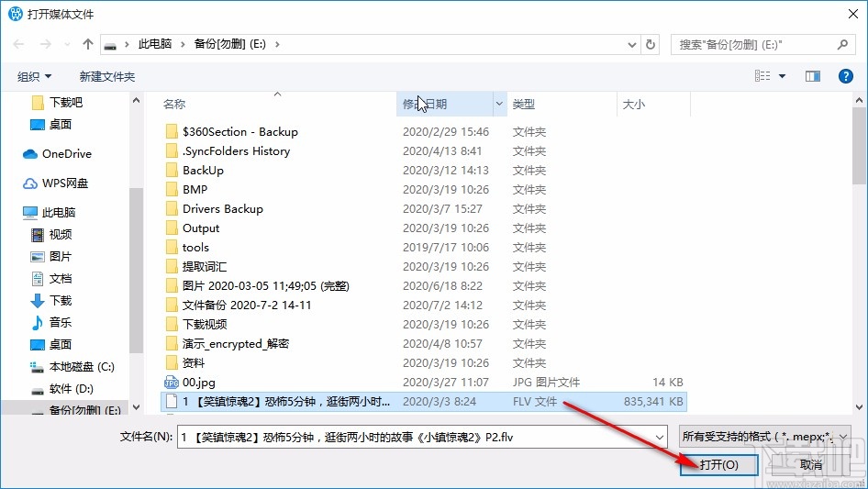Select 下载吧 folder in sidebar

point(57,103)
